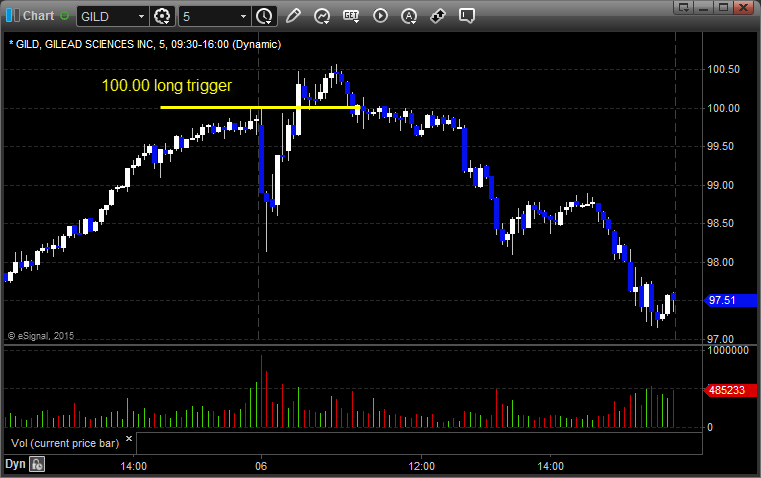Screen dimensions: 761x478
Task: Close the chart window
Action: (743, 7)
